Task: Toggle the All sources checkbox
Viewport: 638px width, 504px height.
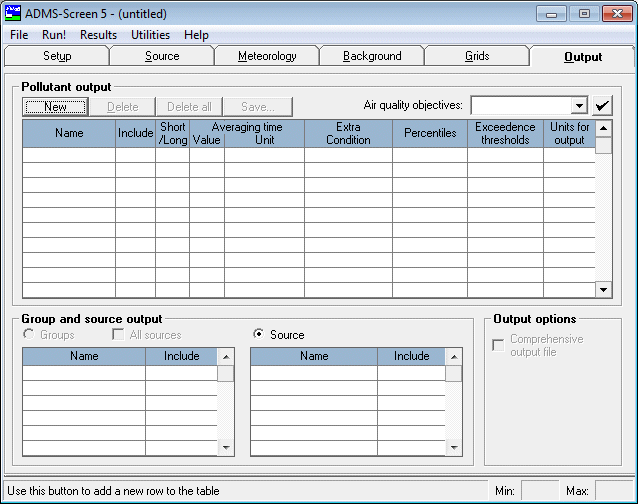Action: [118, 334]
